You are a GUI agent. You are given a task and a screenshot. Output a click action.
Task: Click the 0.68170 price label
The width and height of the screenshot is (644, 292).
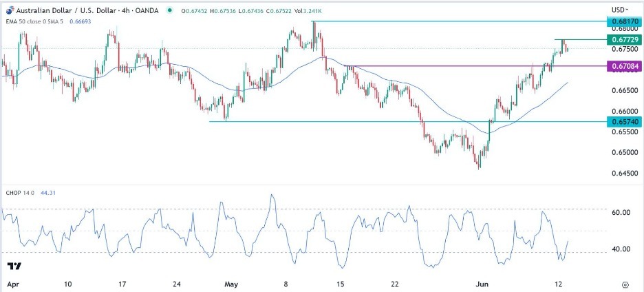click(x=624, y=21)
